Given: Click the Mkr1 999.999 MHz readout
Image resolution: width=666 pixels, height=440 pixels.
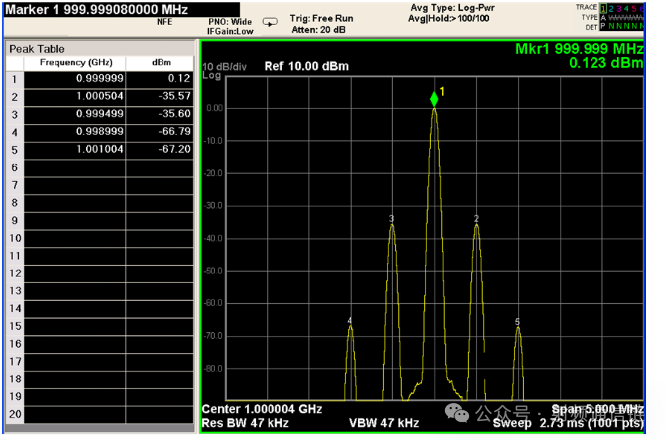Looking at the screenshot, I should pyautogui.click(x=579, y=49).
